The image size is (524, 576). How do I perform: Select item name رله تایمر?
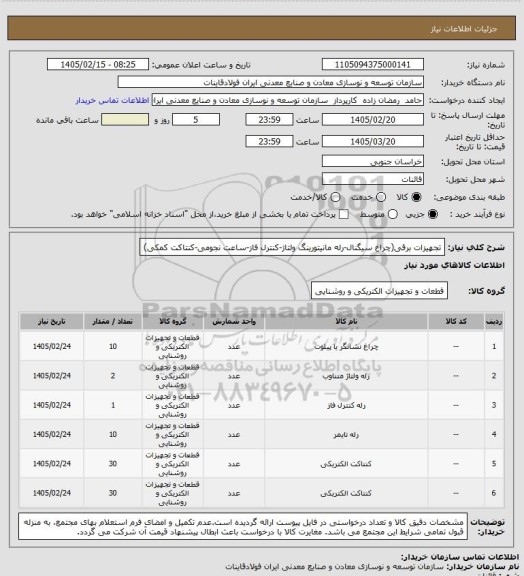click(346, 435)
